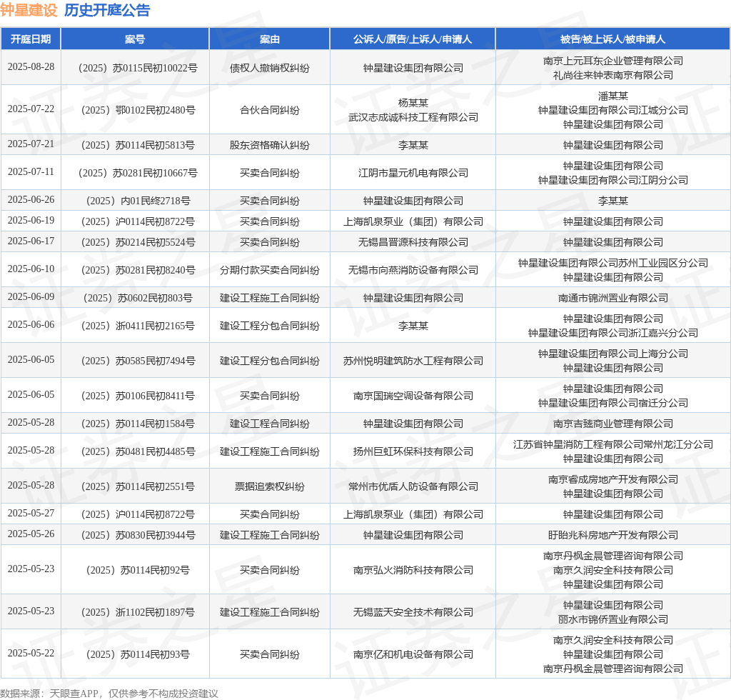Click the 钟星建设 title text
The width and height of the screenshot is (731, 700).
[x=29, y=10]
